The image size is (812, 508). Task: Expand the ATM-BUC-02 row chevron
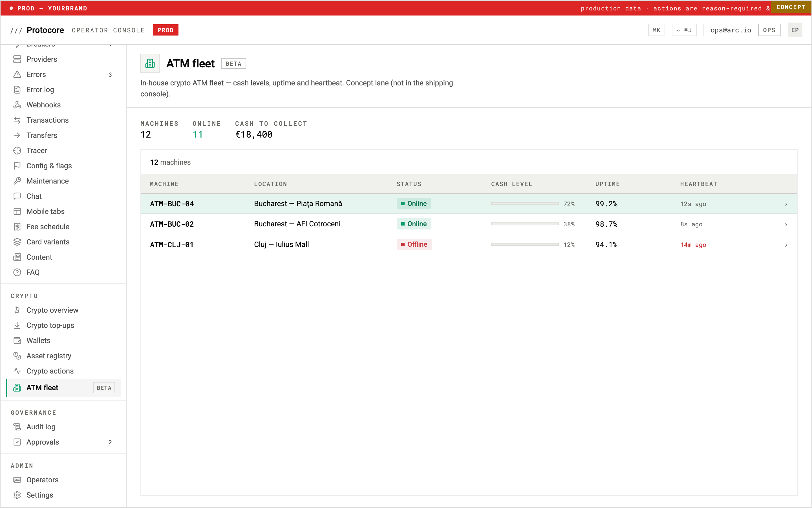[786, 224]
